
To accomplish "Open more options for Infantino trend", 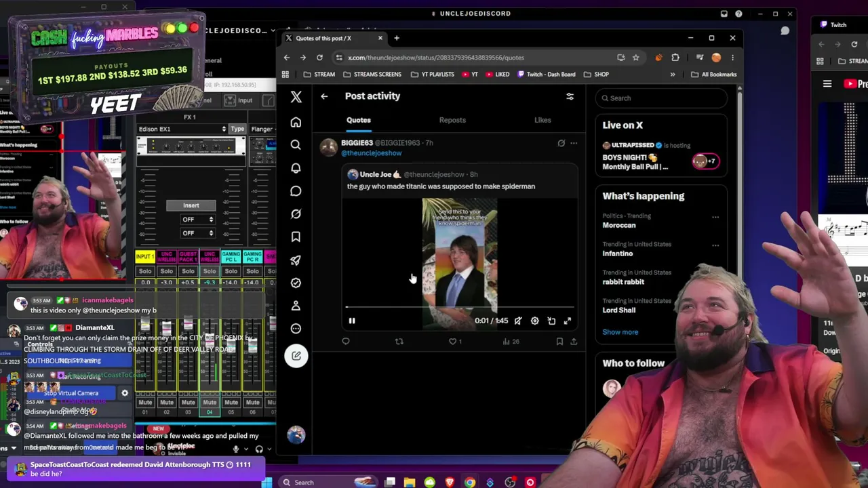I will click(715, 245).
